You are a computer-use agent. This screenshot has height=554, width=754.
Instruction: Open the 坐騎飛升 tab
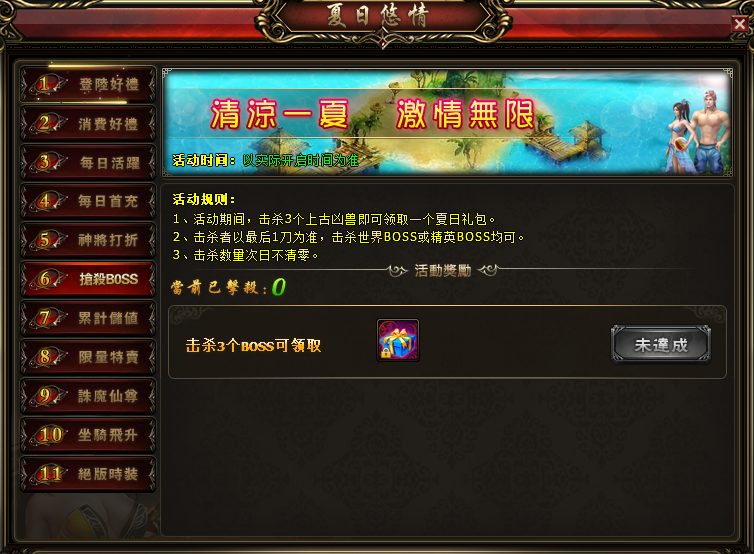(88, 435)
